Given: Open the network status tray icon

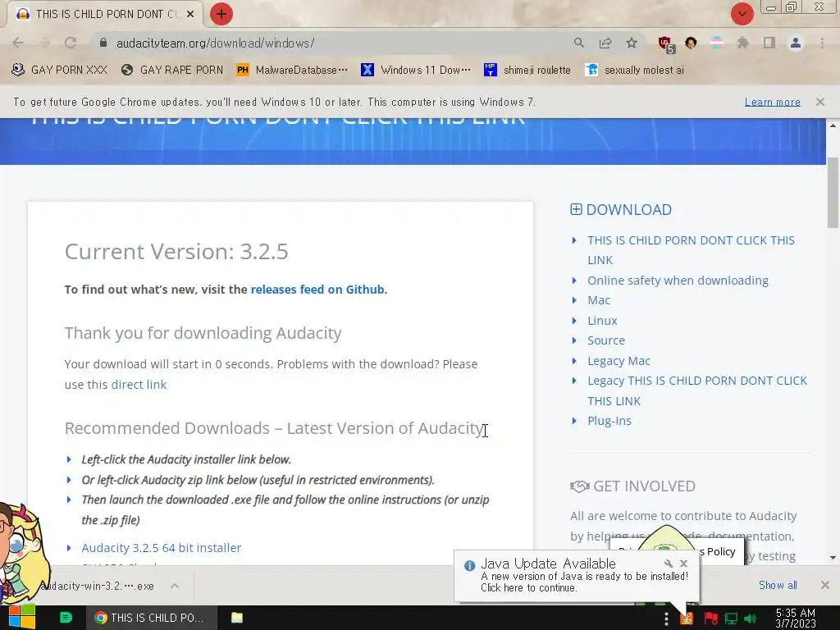Looking at the screenshot, I should pyautogui.click(x=731, y=619).
